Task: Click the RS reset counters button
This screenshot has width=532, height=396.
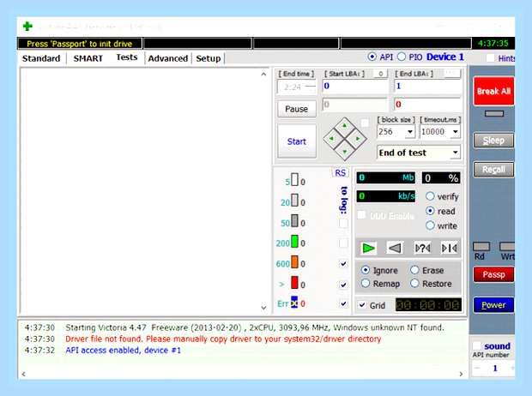Action: tap(340, 172)
